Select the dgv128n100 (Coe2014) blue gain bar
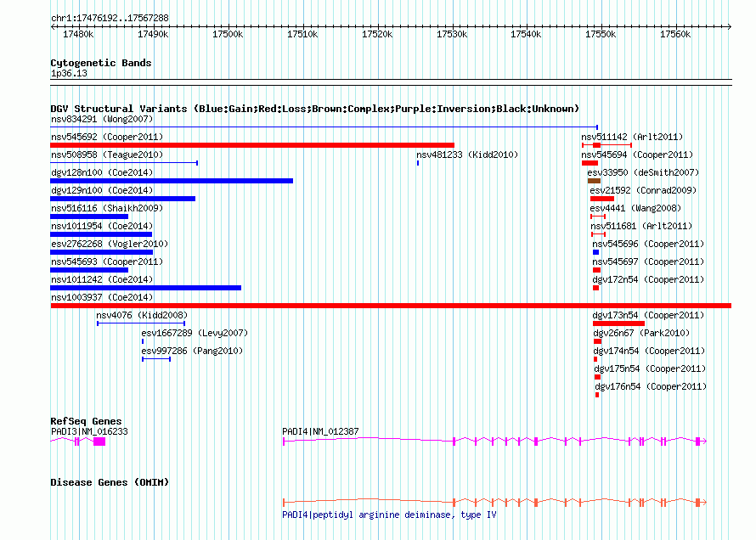 172,181
